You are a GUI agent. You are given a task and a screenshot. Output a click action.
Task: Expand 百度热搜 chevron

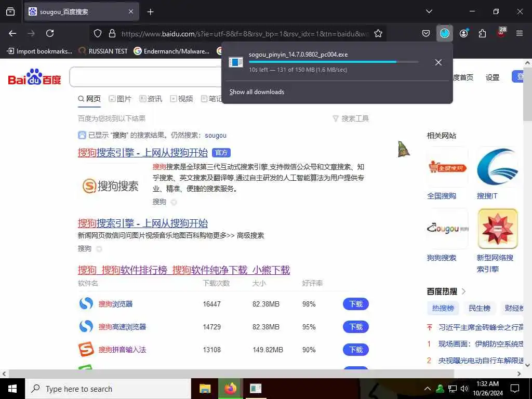[464, 291]
